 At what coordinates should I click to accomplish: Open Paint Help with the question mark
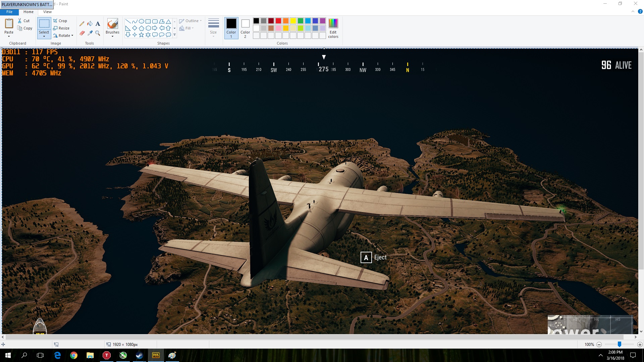[640, 11]
